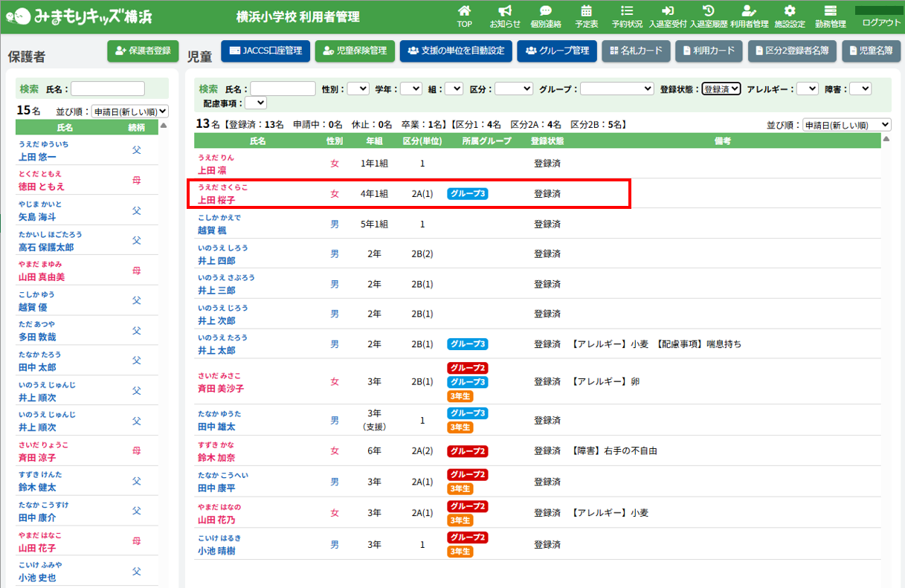The image size is (905, 588).
Task: Open the 登録状態 dropdown
Action: tap(721, 88)
